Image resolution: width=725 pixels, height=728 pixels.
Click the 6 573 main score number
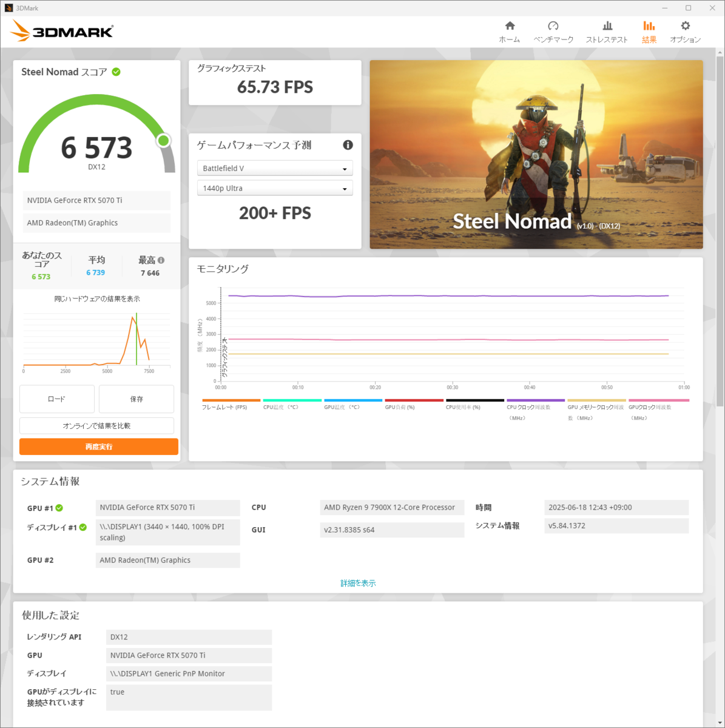pos(96,147)
